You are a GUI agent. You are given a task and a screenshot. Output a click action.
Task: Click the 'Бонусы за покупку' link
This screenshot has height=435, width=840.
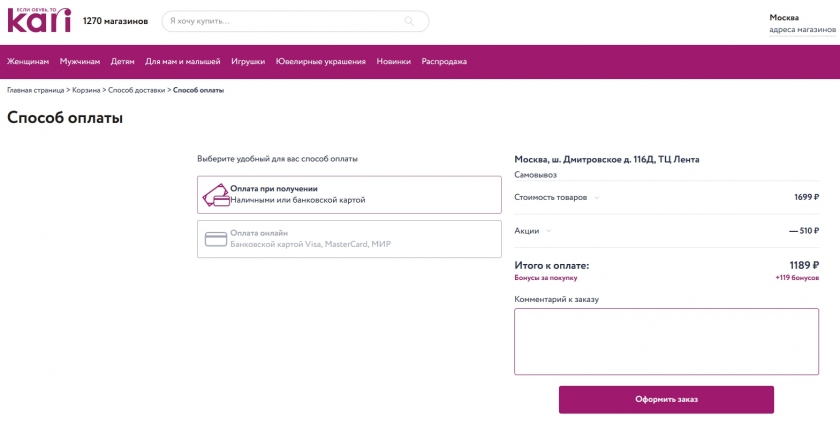click(x=546, y=278)
